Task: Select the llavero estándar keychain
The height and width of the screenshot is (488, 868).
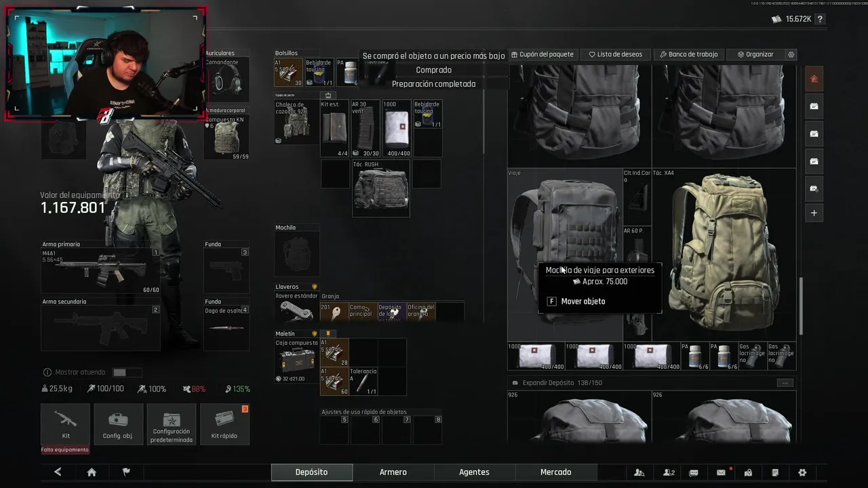Action: click(x=296, y=306)
